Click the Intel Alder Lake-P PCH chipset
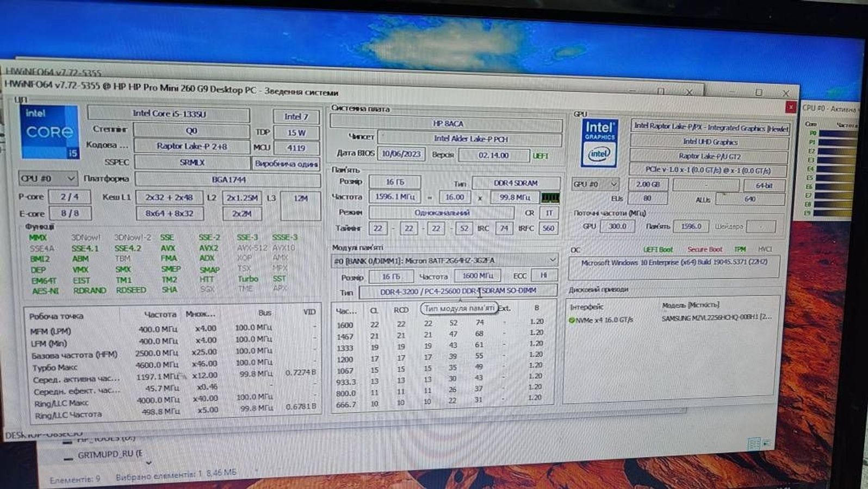 tap(470, 139)
